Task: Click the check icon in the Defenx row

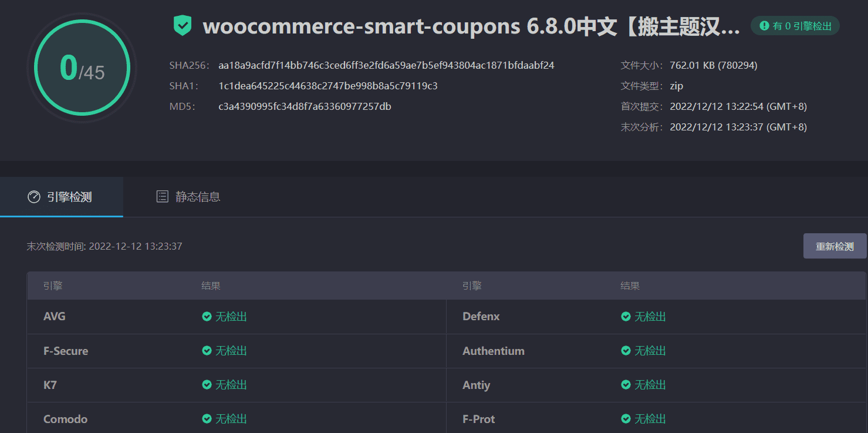Action: point(626,317)
